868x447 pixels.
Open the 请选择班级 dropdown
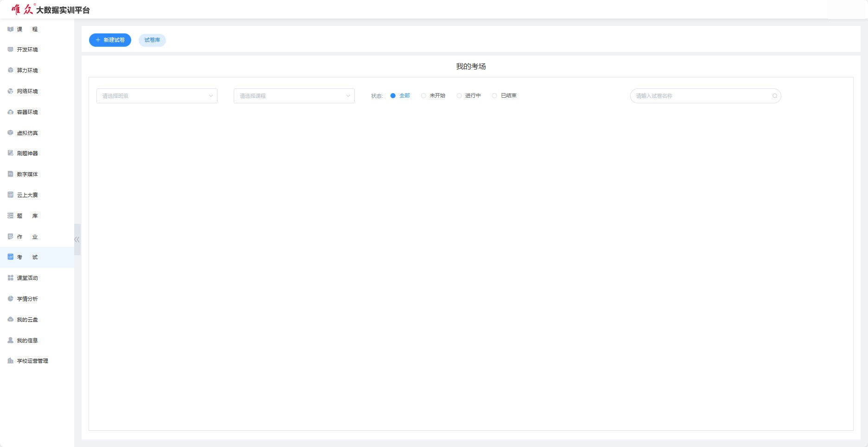pyautogui.click(x=157, y=96)
